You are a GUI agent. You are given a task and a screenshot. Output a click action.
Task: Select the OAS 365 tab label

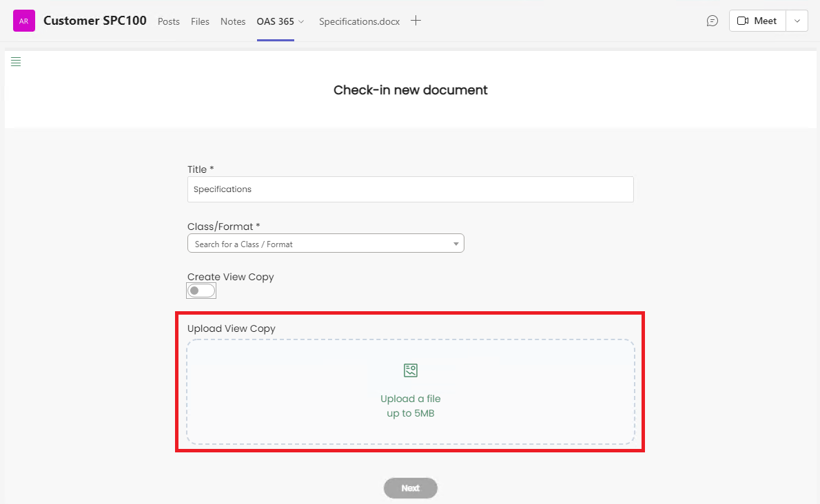275,21
